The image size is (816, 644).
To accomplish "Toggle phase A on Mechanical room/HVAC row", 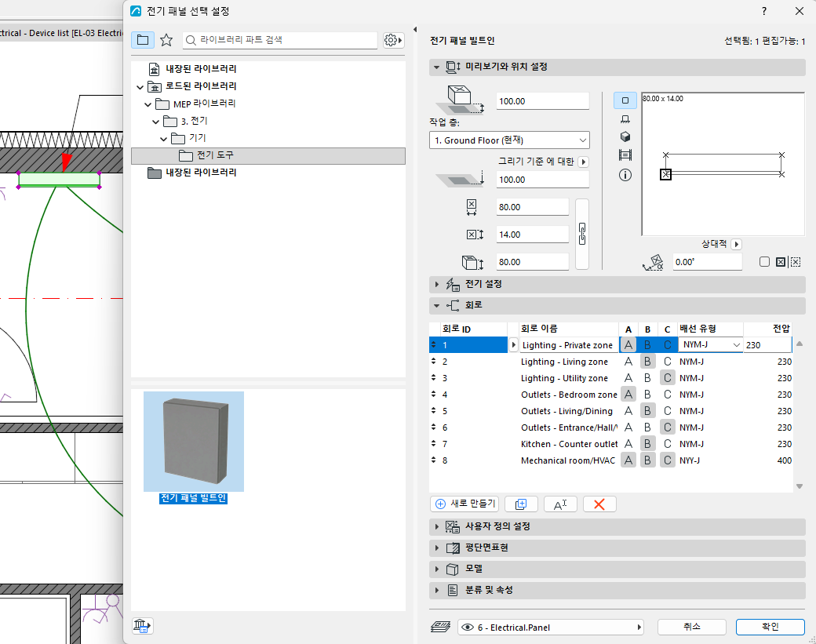I will click(x=628, y=460).
